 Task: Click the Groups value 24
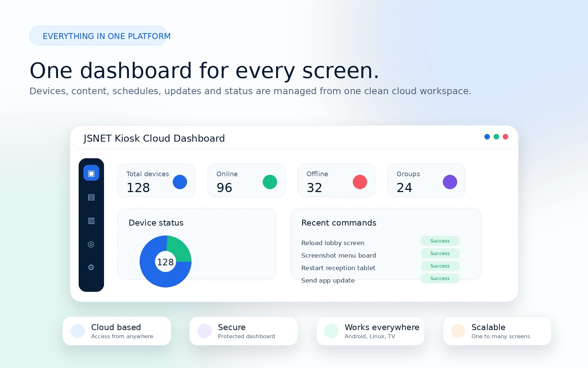pyautogui.click(x=404, y=188)
